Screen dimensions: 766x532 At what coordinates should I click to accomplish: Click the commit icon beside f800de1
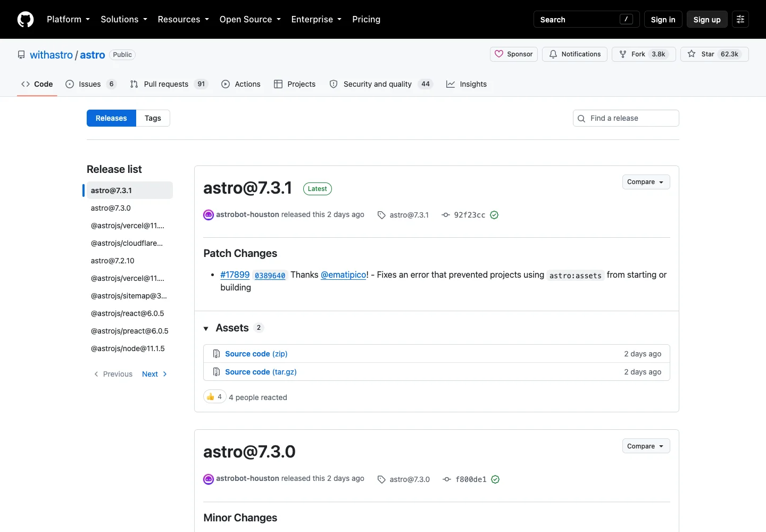[447, 479]
